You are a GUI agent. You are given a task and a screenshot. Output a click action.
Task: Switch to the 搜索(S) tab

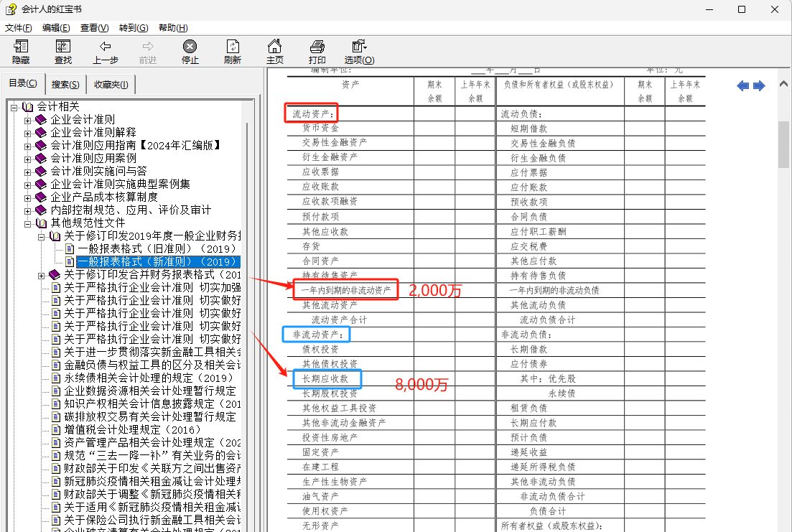pyautogui.click(x=65, y=85)
